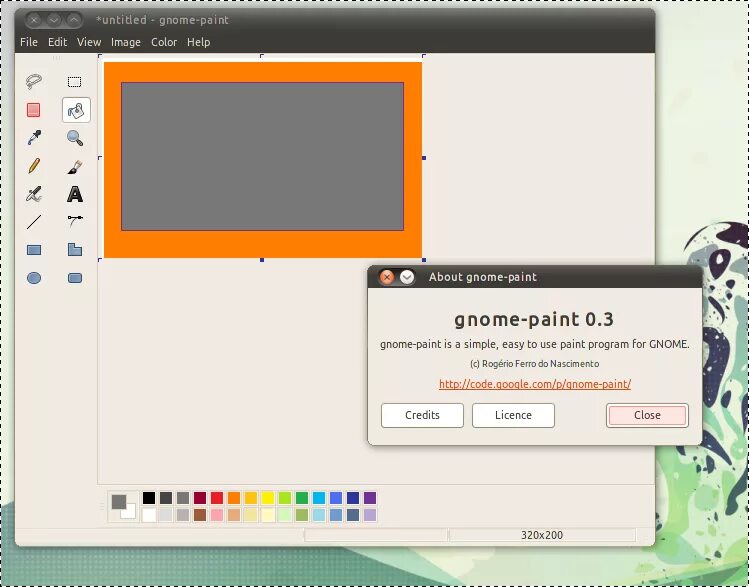Open the File menu
The image size is (749, 587).
pos(29,42)
